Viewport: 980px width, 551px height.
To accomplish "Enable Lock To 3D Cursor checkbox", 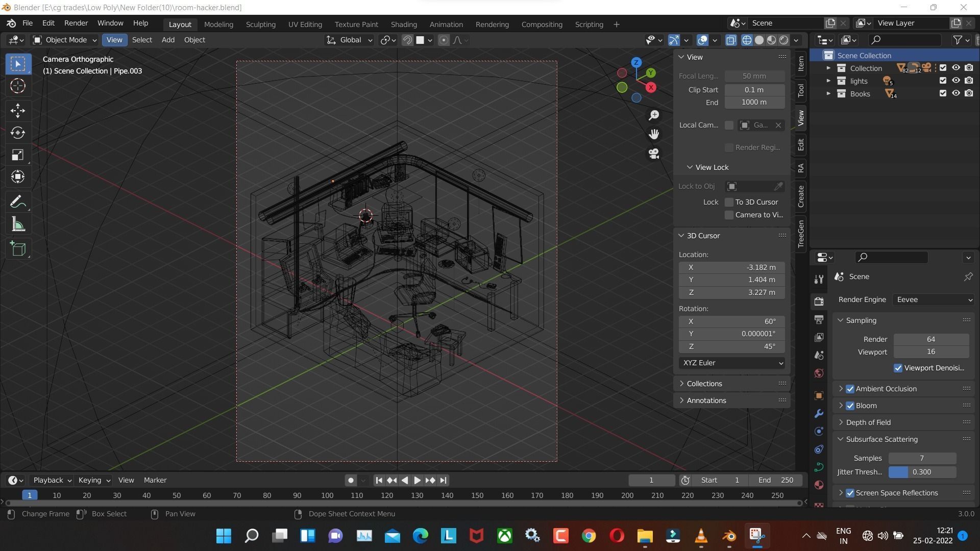I will 729,202.
